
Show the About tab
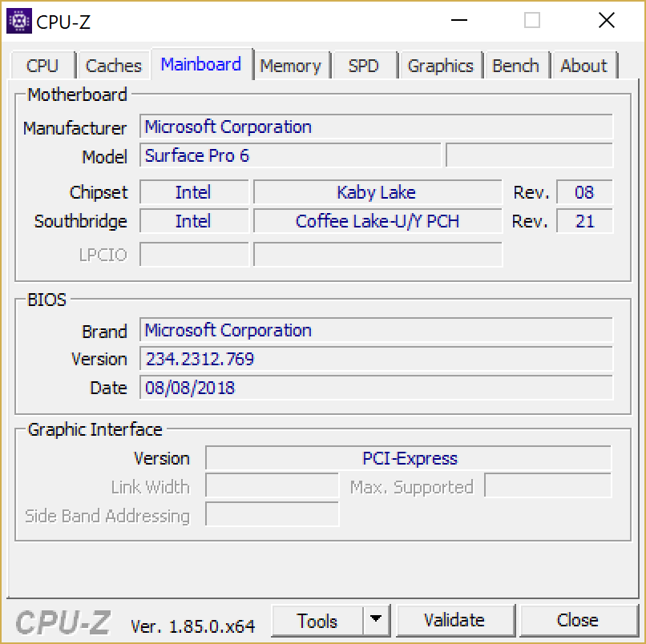point(583,66)
